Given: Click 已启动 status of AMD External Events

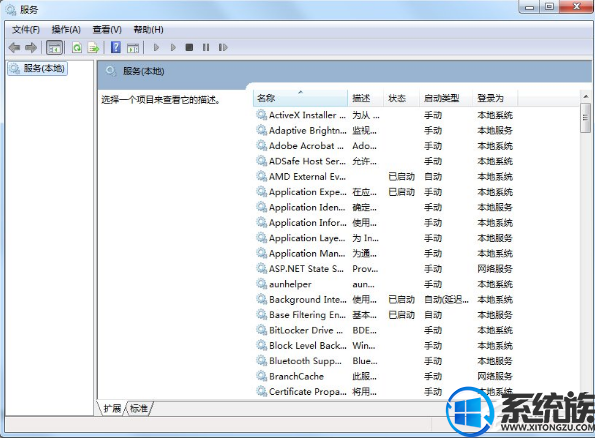Looking at the screenshot, I should [x=401, y=177].
